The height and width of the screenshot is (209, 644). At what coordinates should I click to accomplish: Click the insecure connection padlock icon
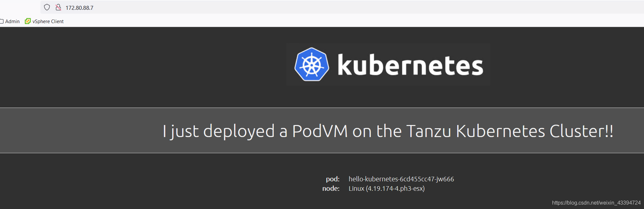(58, 7)
